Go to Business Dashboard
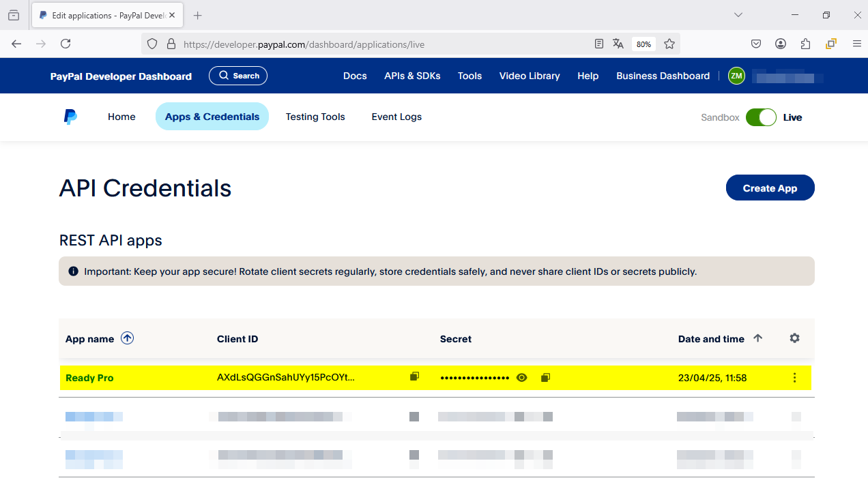The image size is (868, 491). 663,76
